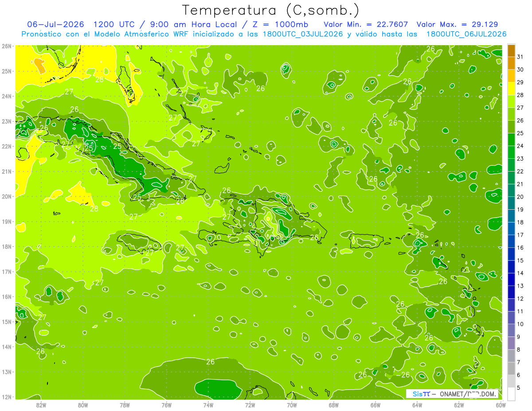The height and width of the screenshot is (411, 532).
Task: Click the "80W" longitude axis label
Action: [83, 405]
